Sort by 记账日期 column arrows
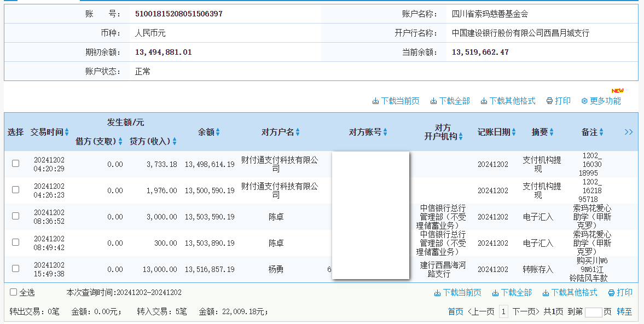The width and height of the screenshot is (644, 324). pyautogui.click(x=513, y=132)
